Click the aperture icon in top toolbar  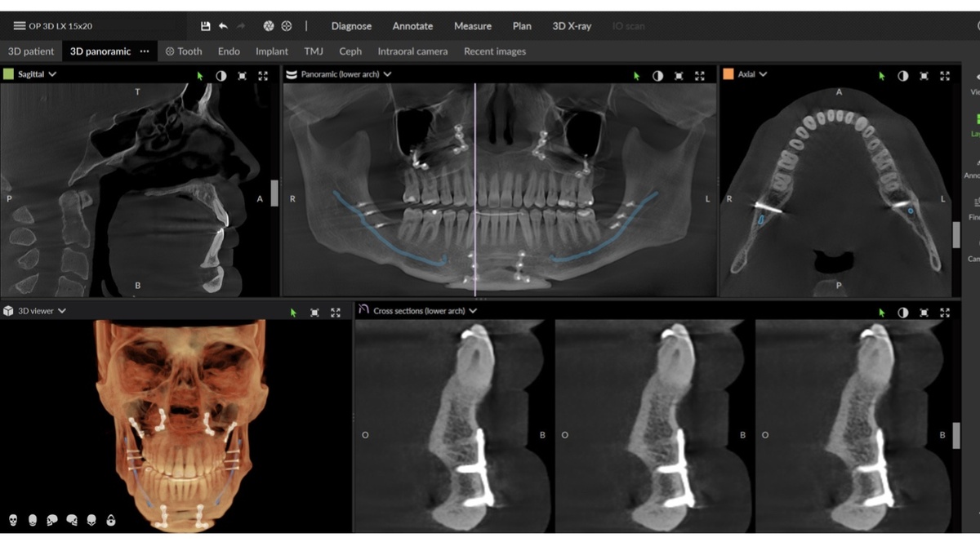coord(268,26)
